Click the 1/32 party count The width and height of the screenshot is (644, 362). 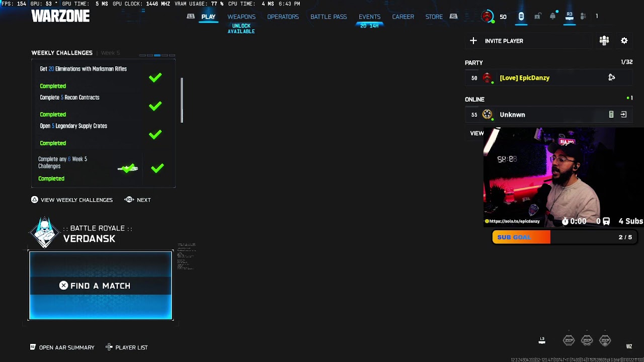[626, 62]
